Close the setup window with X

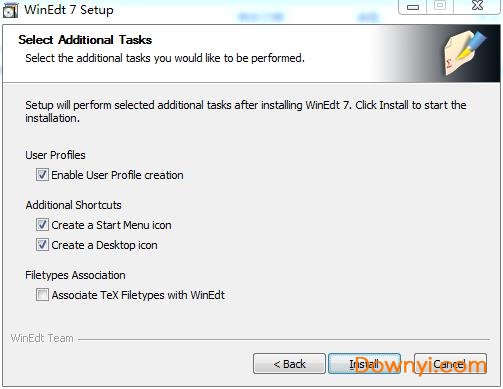477,6
